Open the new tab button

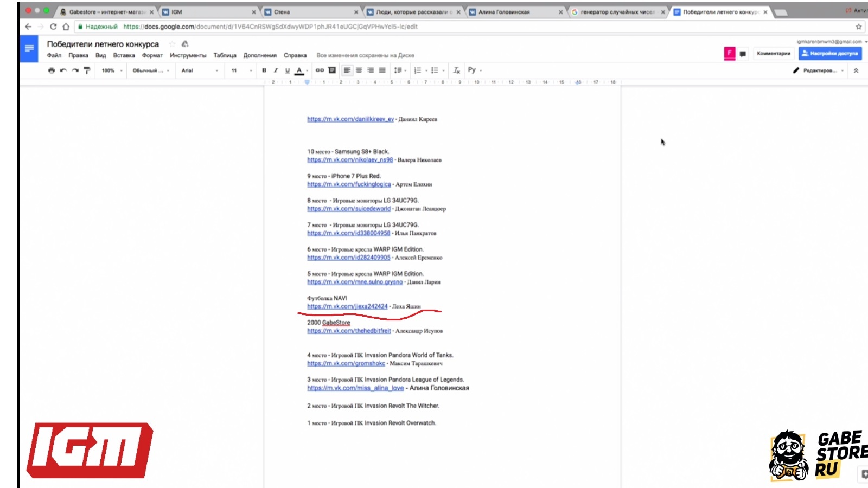[781, 12]
